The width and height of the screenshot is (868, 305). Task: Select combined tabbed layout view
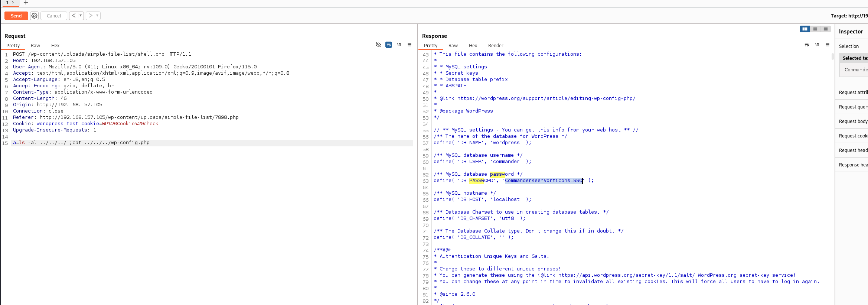pos(825,29)
